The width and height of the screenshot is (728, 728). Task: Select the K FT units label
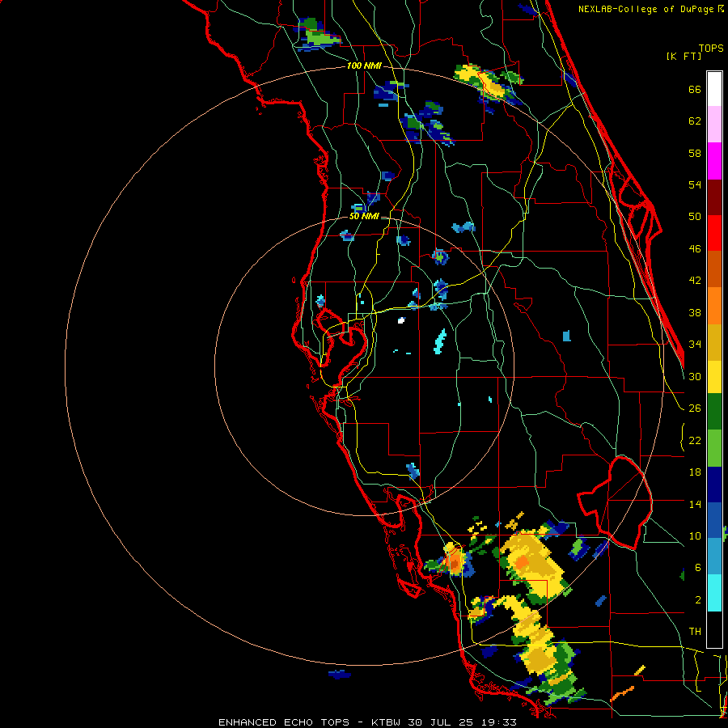[684, 56]
